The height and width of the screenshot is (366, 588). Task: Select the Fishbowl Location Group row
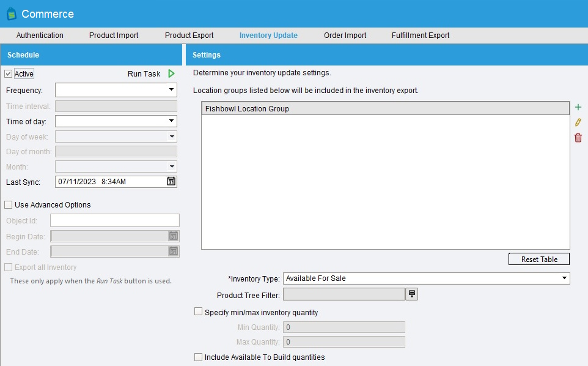tap(385, 109)
